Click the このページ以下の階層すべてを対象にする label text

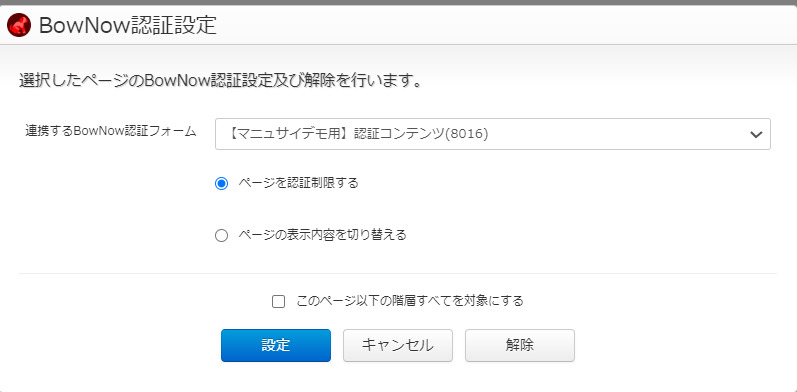410,301
